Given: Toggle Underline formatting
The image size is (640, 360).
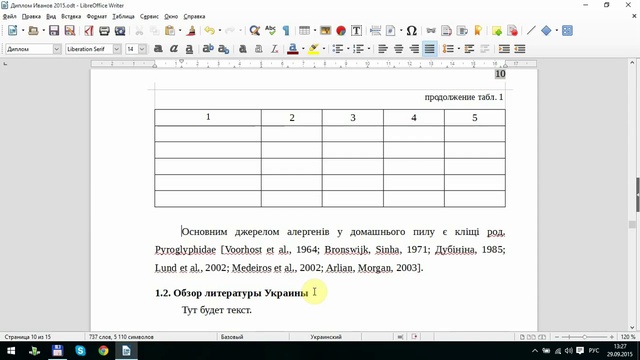Looking at the screenshot, I should pyautogui.click(x=189, y=49).
